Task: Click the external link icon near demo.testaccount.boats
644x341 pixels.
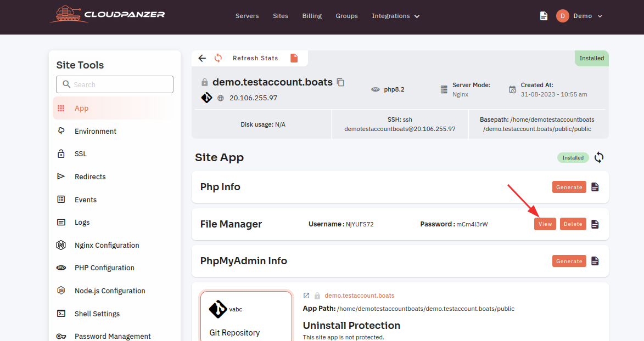Action: tap(306, 295)
